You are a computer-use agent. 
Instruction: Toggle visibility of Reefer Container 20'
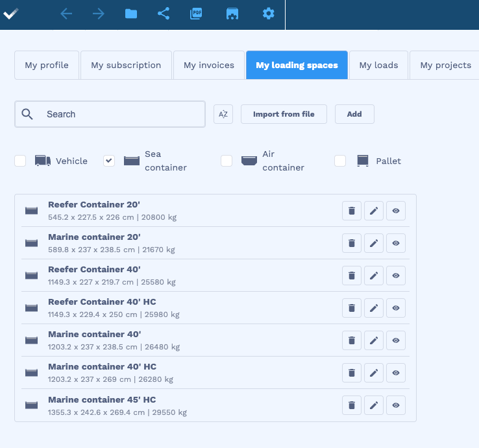[396, 211]
